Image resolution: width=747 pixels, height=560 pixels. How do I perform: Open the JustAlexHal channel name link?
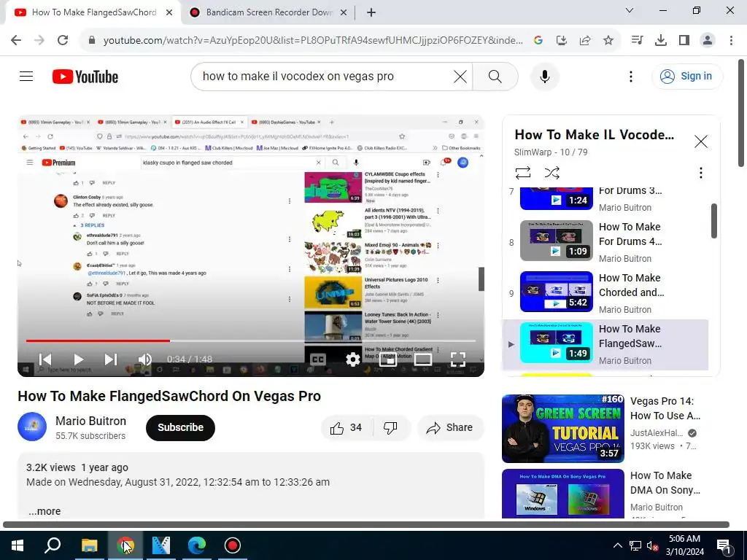pyautogui.click(x=656, y=433)
